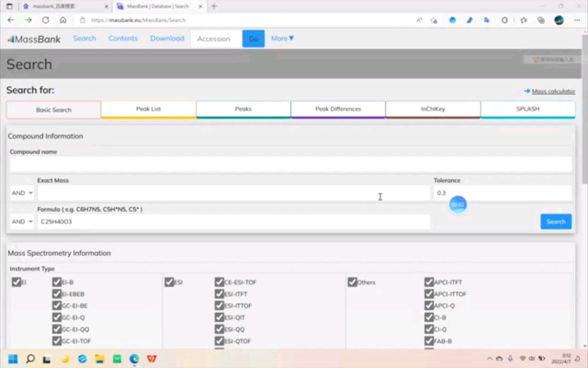Open the browser settings ellipsis menu
The height and width of the screenshot is (368, 588).
click(x=577, y=20)
